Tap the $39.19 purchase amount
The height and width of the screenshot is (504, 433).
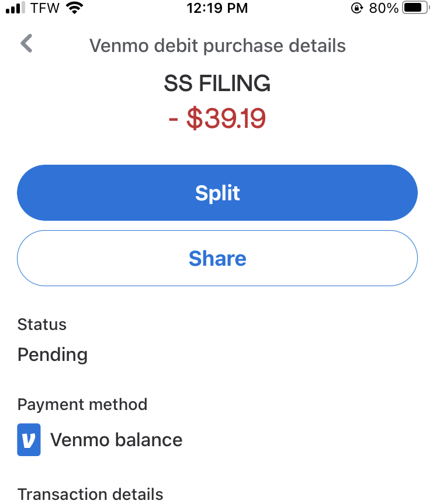point(226,119)
